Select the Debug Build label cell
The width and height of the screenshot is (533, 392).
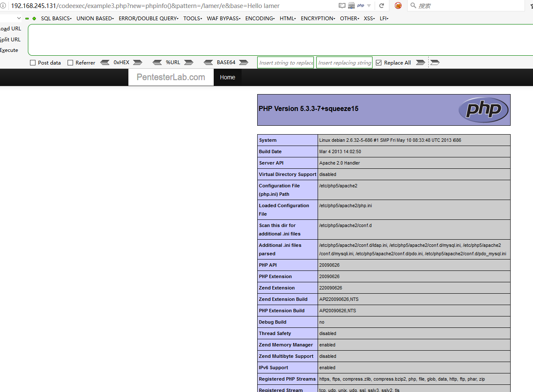coord(288,322)
